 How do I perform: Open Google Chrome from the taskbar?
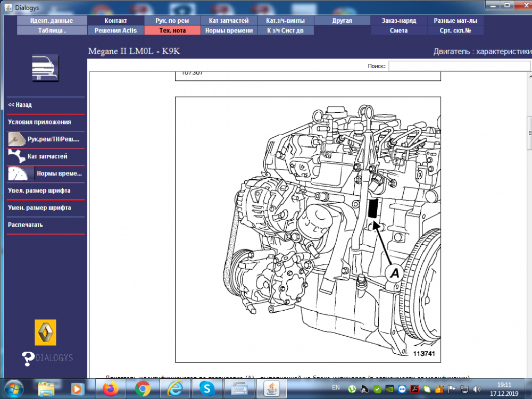coord(143,389)
